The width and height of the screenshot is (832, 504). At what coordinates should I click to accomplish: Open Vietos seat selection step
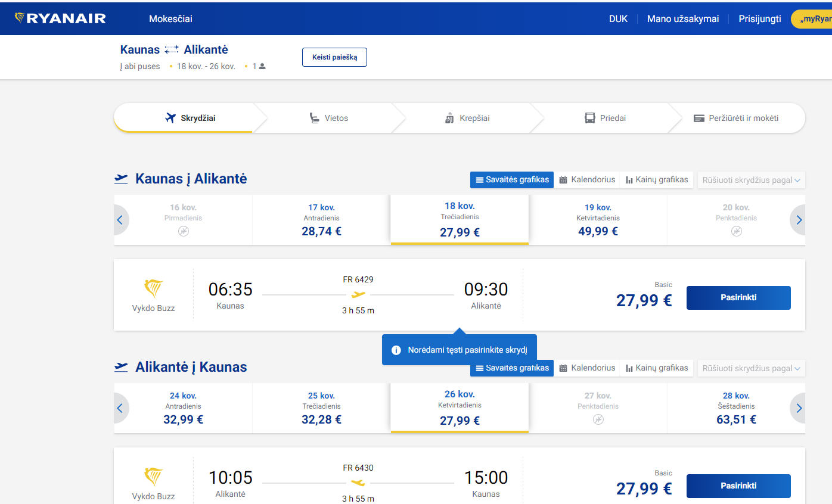(x=328, y=117)
